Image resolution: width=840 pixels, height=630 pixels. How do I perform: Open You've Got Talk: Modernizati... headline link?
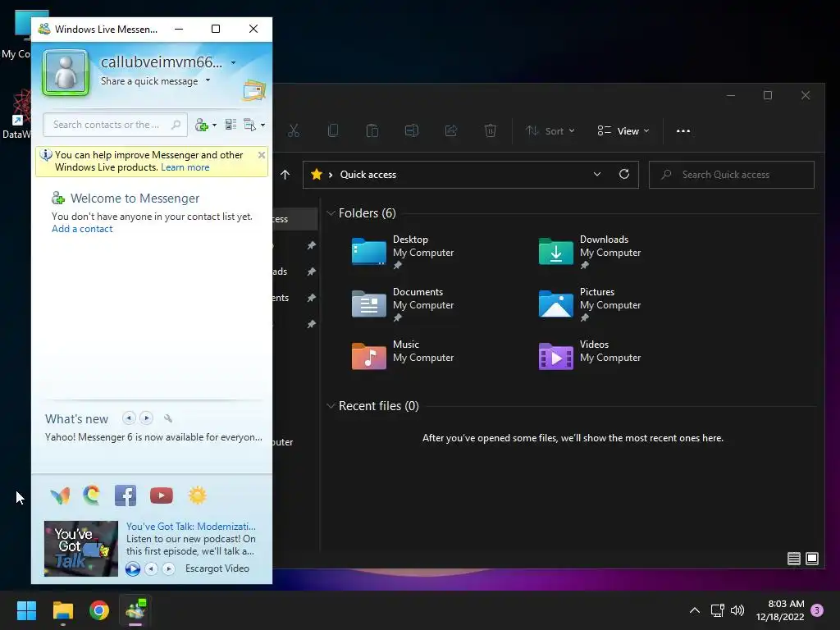(x=190, y=527)
